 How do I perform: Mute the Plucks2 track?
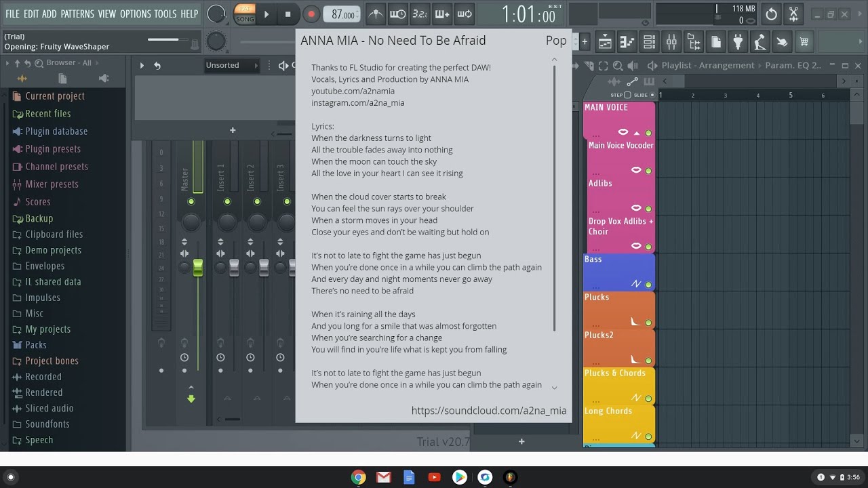648,361
